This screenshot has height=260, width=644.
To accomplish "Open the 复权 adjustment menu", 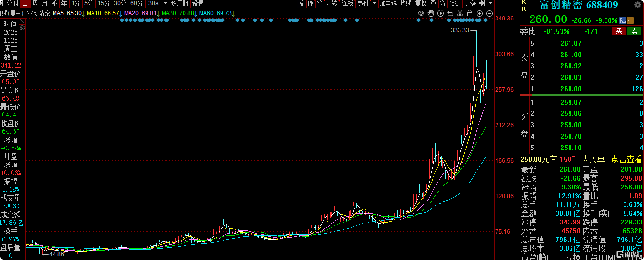I will click(x=421, y=3).
